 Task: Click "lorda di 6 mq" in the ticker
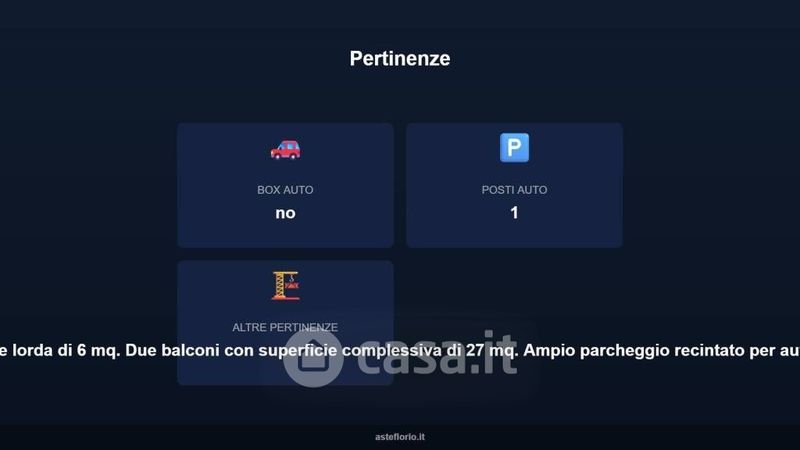coord(64,351)
